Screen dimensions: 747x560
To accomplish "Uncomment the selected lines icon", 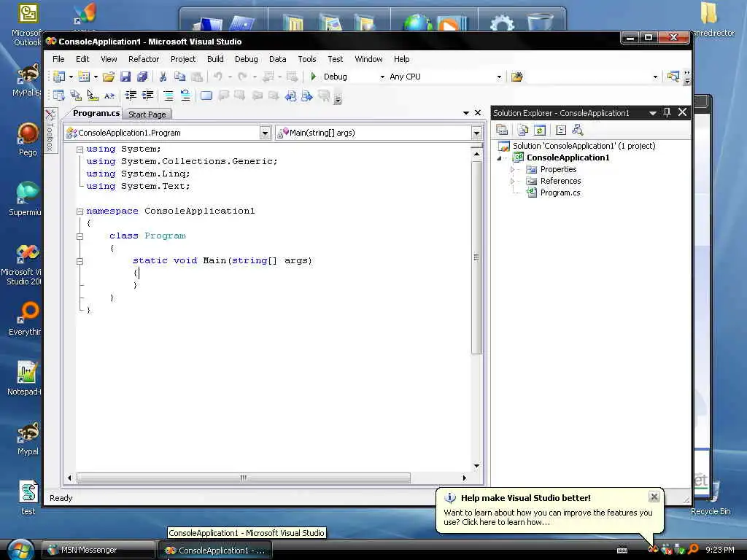I will pyautogui.click(x=185, y=96).
